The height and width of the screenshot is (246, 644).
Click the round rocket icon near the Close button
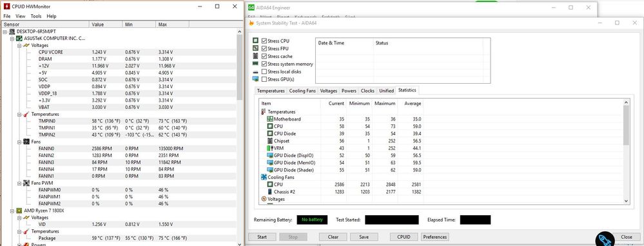(605, 240)
